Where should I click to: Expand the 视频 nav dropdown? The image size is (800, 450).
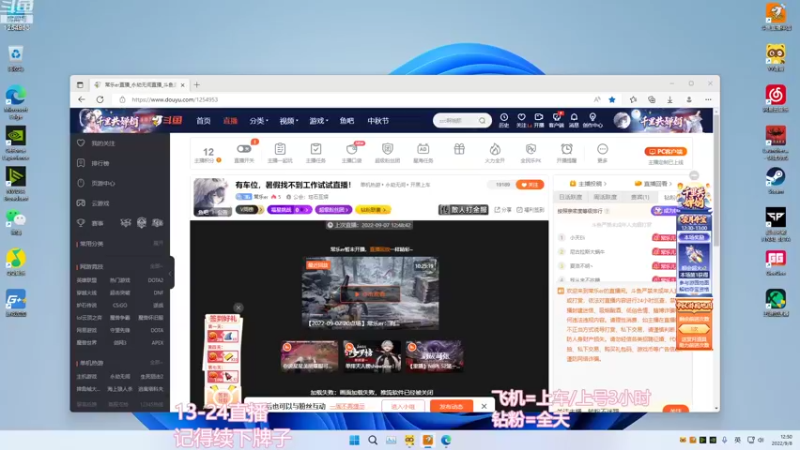288,121
